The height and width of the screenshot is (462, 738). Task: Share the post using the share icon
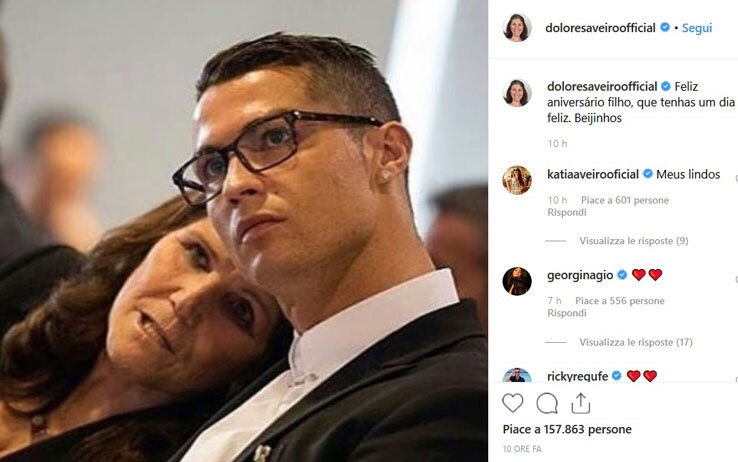[x=581, y=403]
